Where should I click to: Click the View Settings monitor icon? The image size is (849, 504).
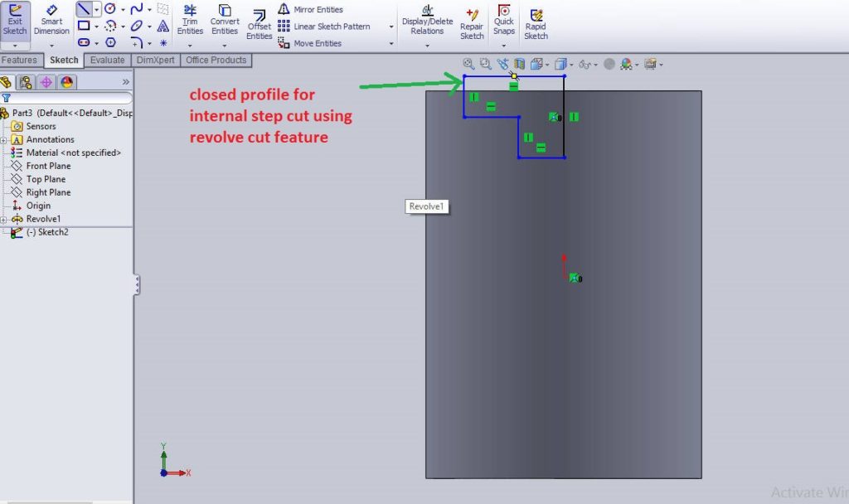pyautogui.click(x=650, y=64)
